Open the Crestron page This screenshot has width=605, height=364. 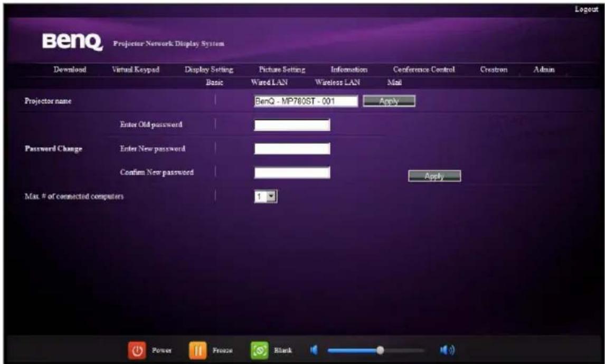[494, 70]
